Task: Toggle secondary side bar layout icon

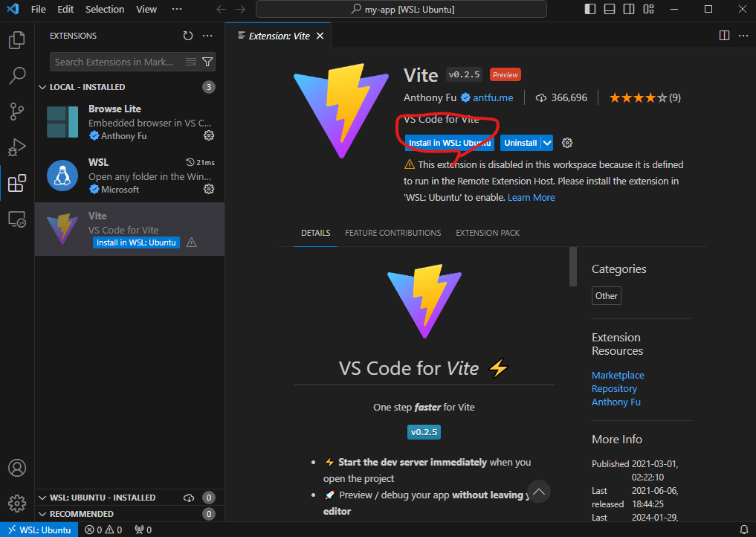Action: click(629, 9)
